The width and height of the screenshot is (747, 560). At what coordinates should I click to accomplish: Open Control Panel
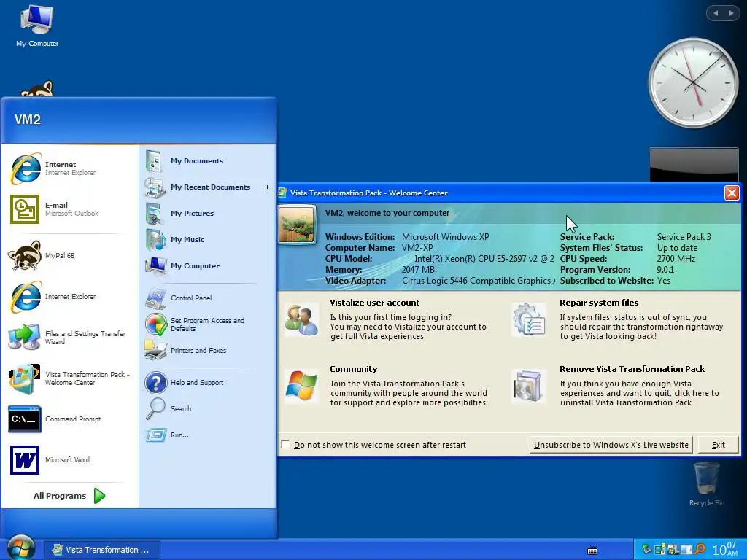[x=208, y=297]
